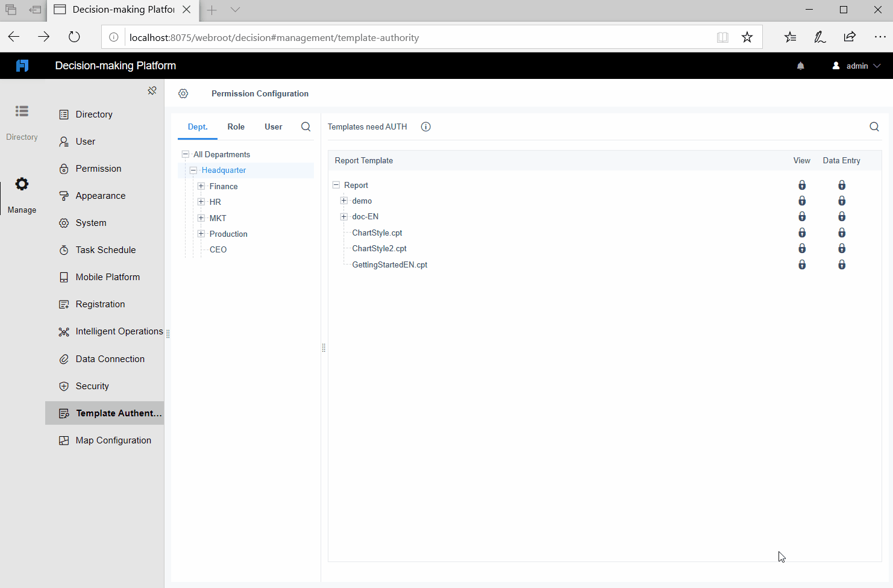Click the admin account menu

click(856, 66)
